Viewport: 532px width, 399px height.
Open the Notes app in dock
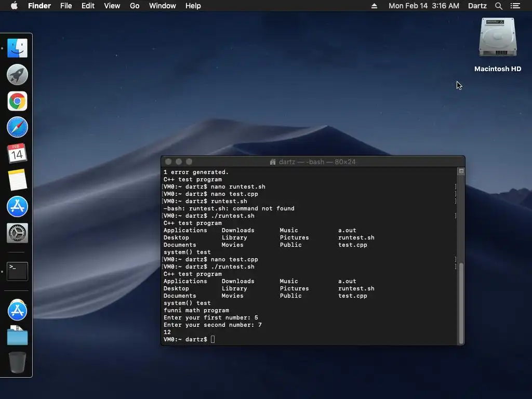tap(17, 180)
